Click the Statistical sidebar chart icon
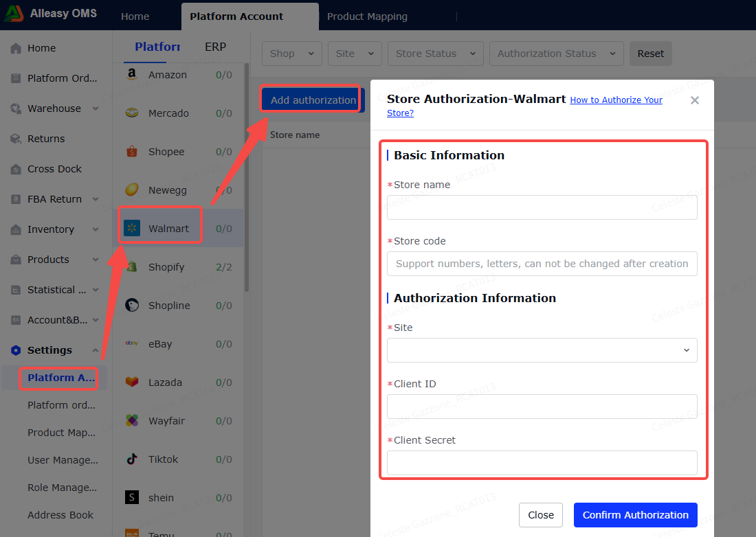This screenshot has height=537, width=756. pyautogui.click(x=16, y=290)
